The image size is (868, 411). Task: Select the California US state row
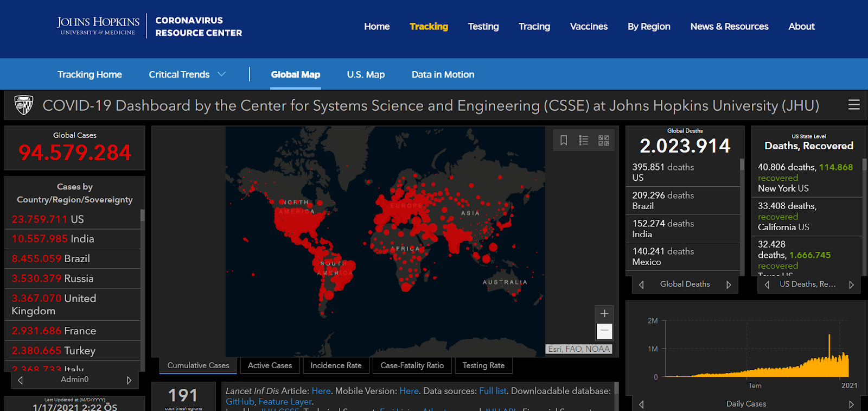click(807, 216)
